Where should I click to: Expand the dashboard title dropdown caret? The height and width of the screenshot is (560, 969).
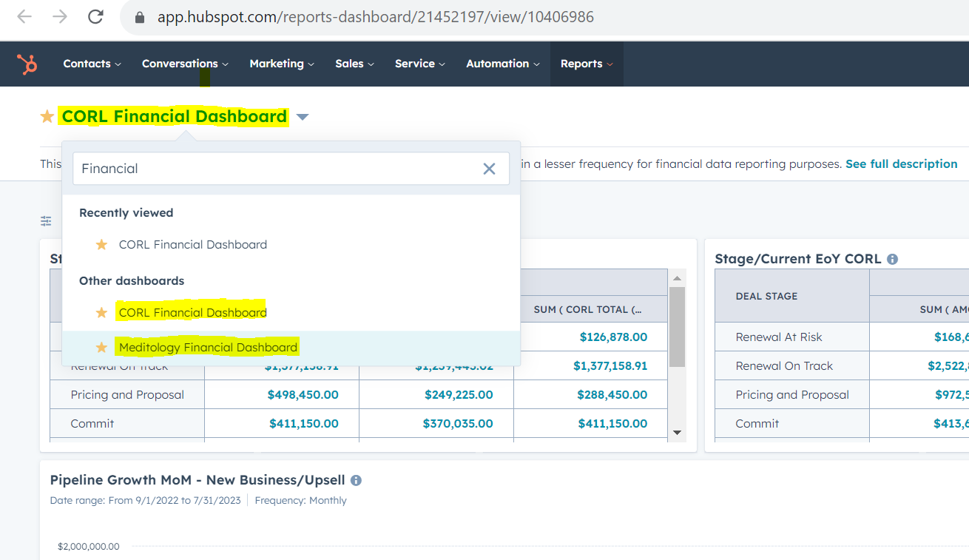pos(303,117)
